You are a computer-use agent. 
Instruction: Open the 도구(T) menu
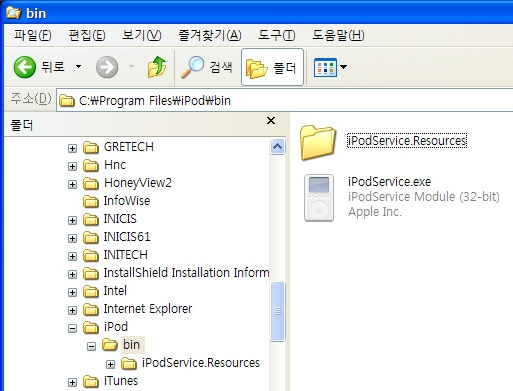[x=277, y=35]
